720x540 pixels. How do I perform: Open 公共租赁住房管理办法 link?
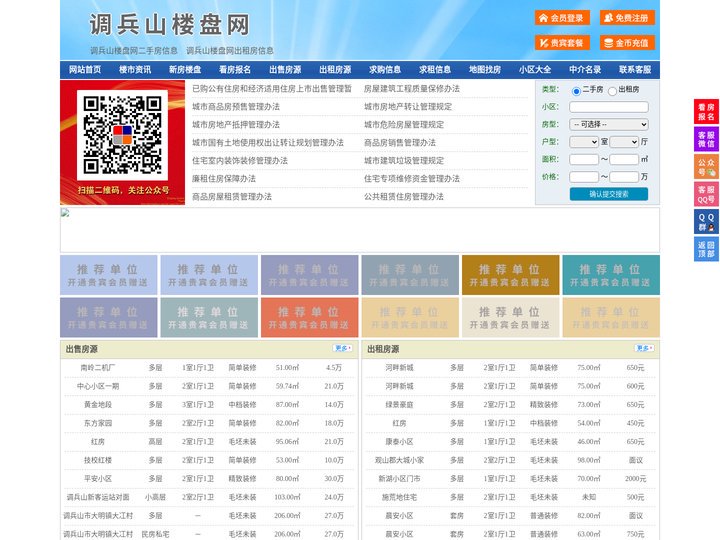click(404, 196)
